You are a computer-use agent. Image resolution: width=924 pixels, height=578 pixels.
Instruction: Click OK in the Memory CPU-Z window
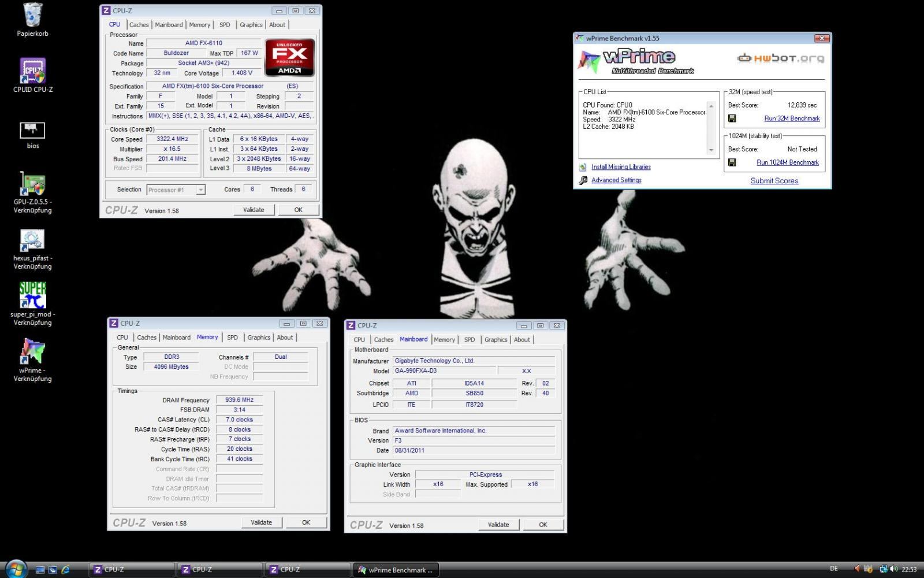306,523
